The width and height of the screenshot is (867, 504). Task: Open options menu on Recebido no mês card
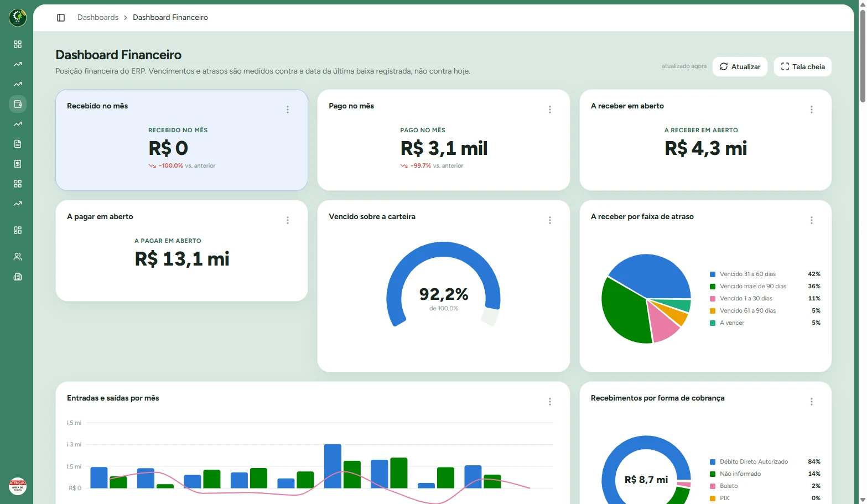pos(288,110)
